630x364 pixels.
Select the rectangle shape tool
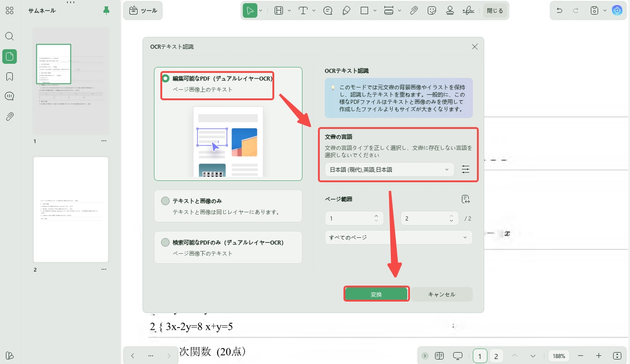pos(364,10)
